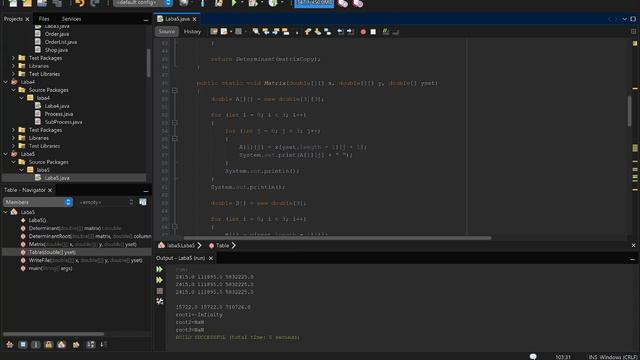Click the Debug Project toolbar icon
640x360 pixels.
pos(253,3)
